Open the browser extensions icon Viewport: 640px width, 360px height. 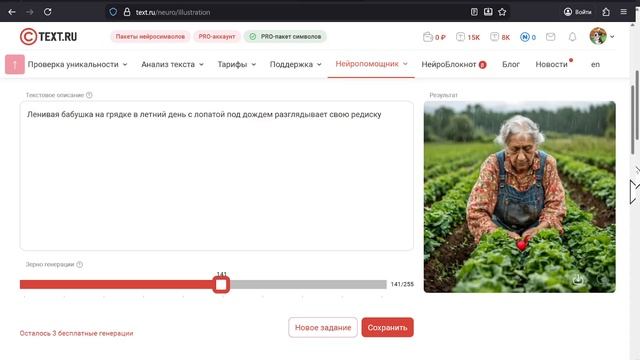pos(606,12)
